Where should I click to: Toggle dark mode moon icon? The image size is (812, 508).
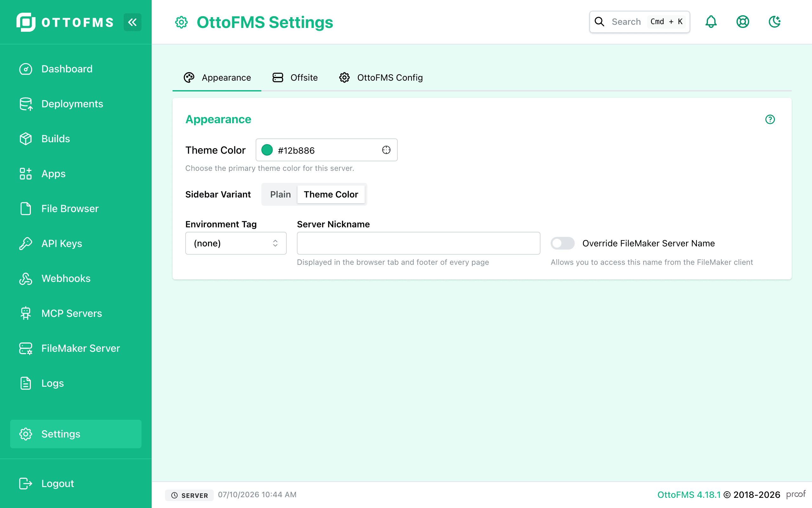point(775,22)
